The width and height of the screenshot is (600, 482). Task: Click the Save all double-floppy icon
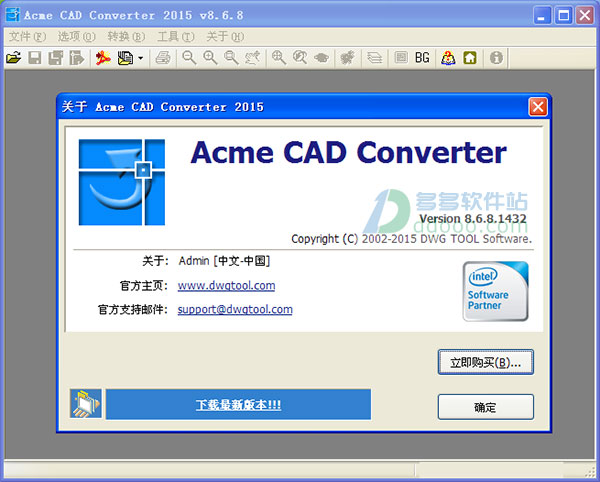point(56,58)
